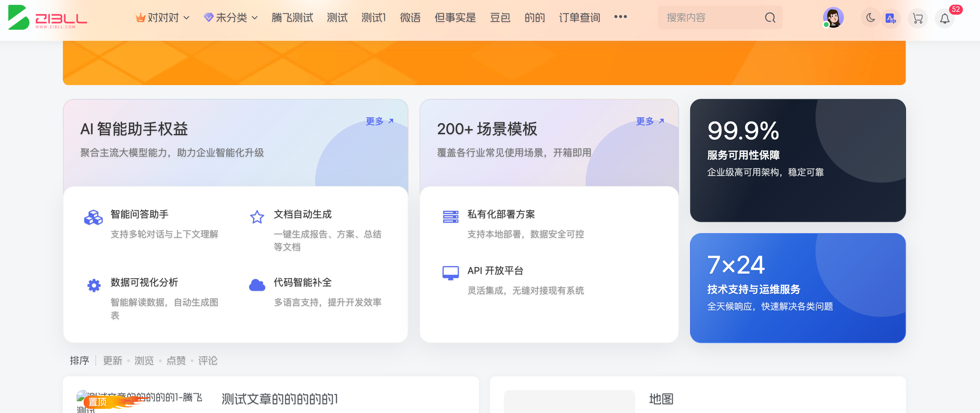Click the magnifier search icon
980x413 pixels.
click(x=770, y=18)
